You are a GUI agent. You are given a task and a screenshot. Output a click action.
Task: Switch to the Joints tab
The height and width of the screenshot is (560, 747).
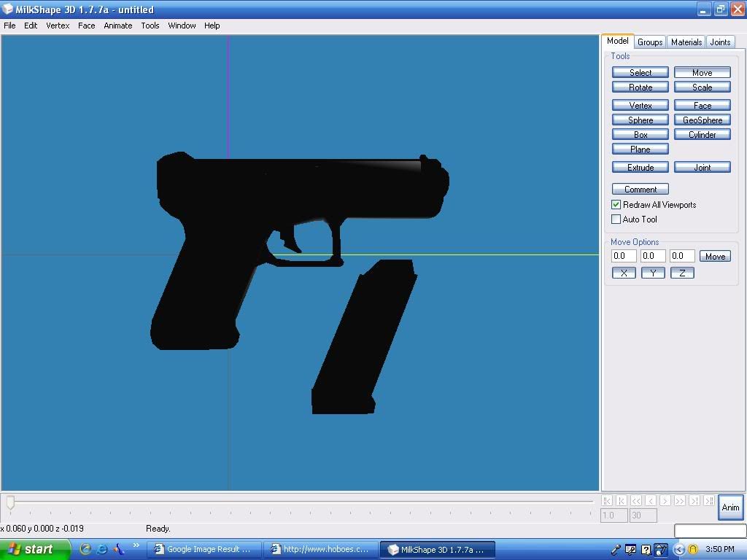(720, 42)
